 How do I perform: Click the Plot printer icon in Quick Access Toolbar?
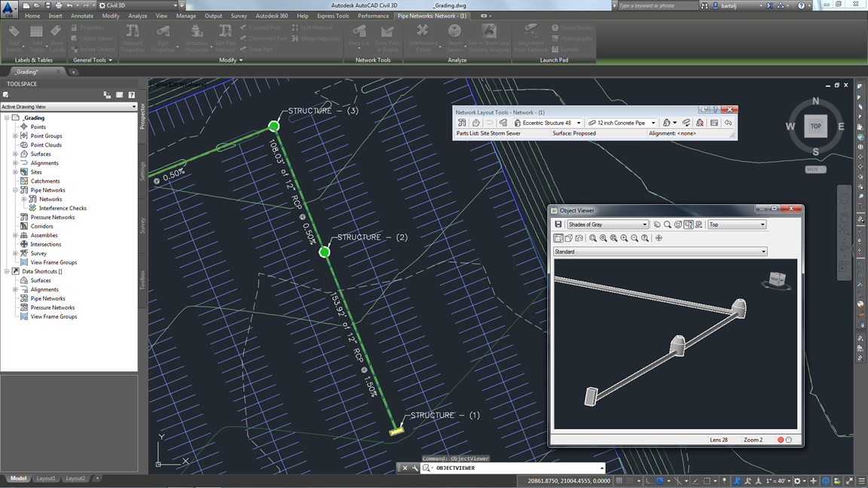coord(59,5)
